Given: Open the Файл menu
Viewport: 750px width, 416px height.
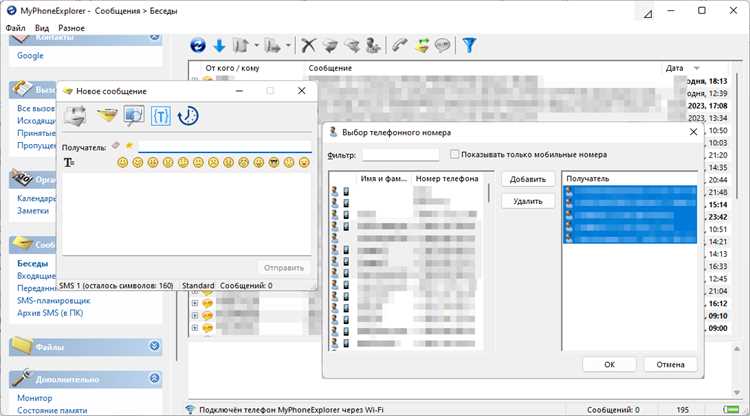Looking at the screenshot, I should (x=15, y=28).
